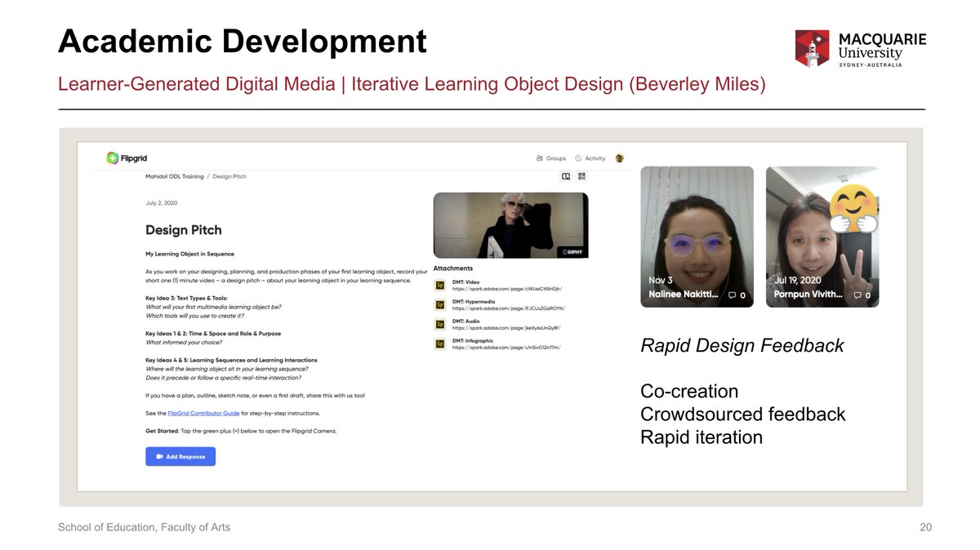
Task: Open the DMT: Infographic Adobe Spark icon
Action: (440, 344)
